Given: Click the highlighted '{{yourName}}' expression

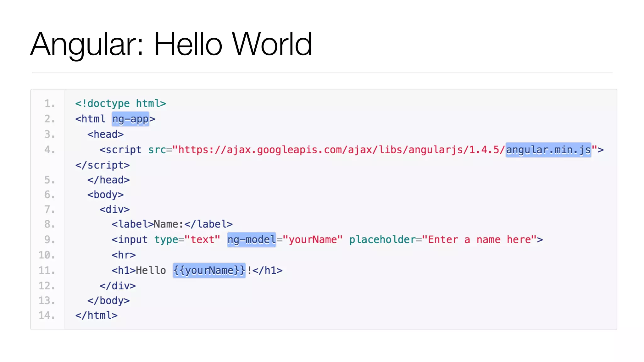Looking at the screenshot, I should (x=209, y=271).
